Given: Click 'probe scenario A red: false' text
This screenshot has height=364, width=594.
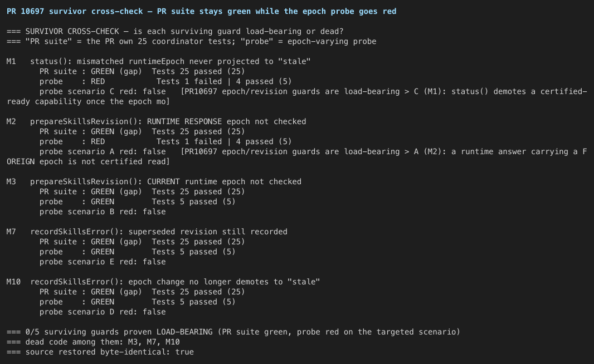Looking at the screenshot, I should [x=103, y=152].
